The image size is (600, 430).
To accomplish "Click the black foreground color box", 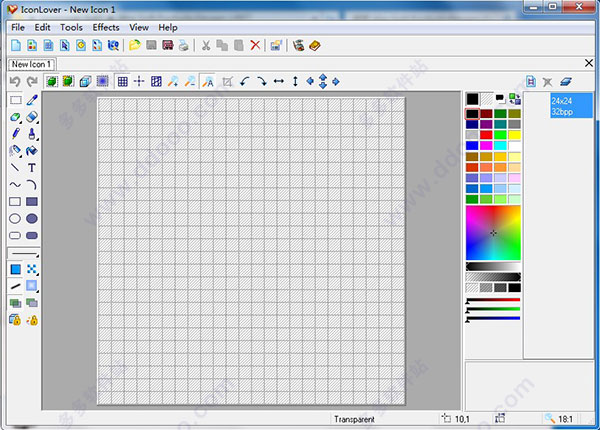I will click(472, 99).
